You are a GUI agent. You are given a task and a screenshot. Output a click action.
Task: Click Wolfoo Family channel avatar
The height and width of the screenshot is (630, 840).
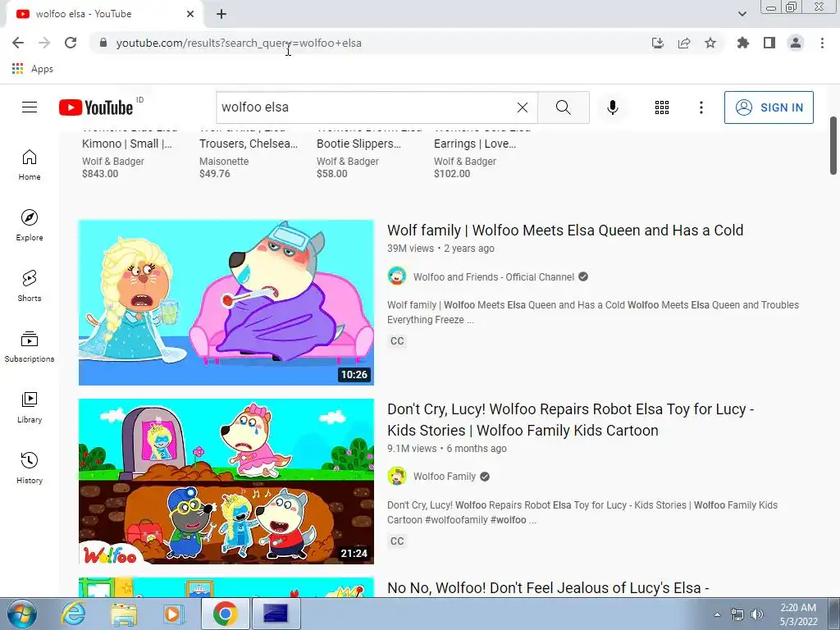coord(396,476)
